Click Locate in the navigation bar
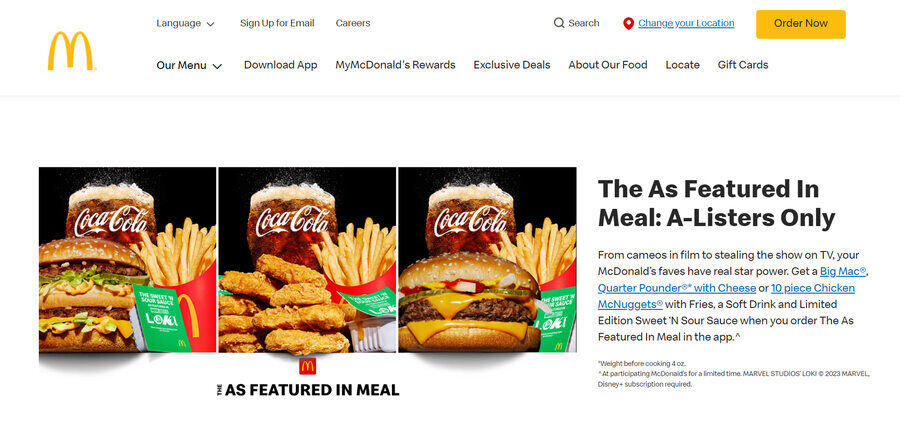The image size is (900, 422). (x=682, y=65)
